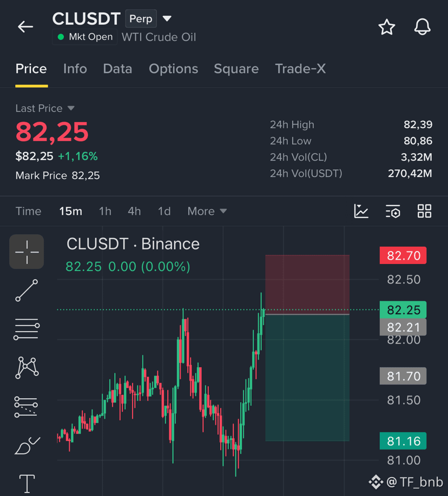Switch to the Price tab
Viewport: 448px width, 496px height.
tap(31, 69)
